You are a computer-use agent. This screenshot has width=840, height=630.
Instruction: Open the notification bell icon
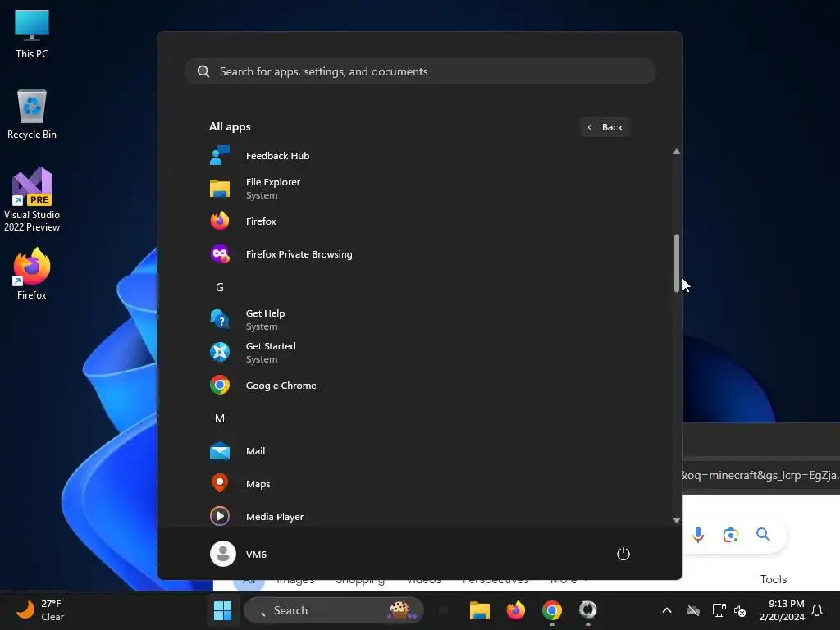pyautogui.click(x=817, y=610)
